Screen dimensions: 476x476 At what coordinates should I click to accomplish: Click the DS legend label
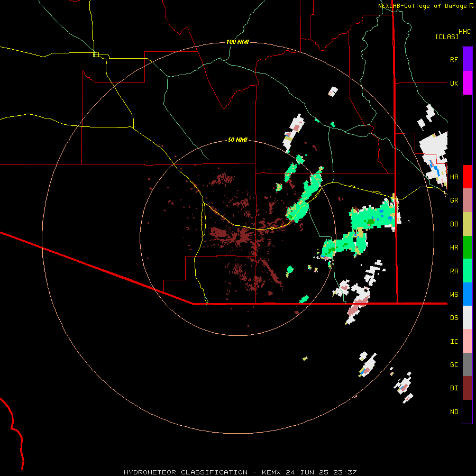454,318
